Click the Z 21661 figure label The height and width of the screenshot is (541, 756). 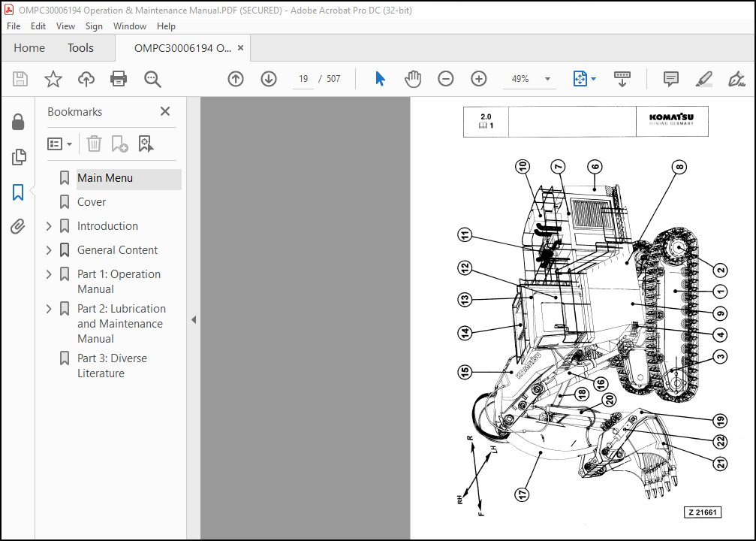click(x=703, y=512)
